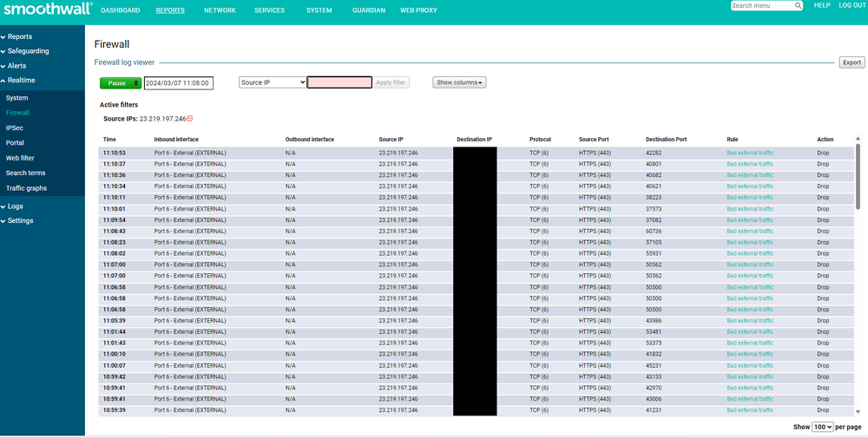Open Bad external traffic rule for 11:10:53
This screenshot has height=438, width=868.
tap(750, 153)
